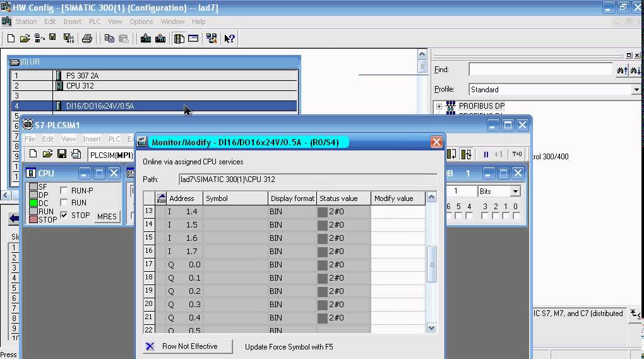Screen dimensions: 644x359
Task: Toggle bit 2 checkbox in IB window
Action: [496, 215]
